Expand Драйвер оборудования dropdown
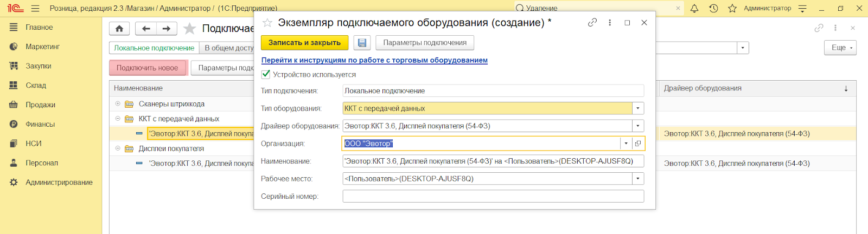This screenshot has width=868, height=234. pyautogui.click(x=638, y=126)
